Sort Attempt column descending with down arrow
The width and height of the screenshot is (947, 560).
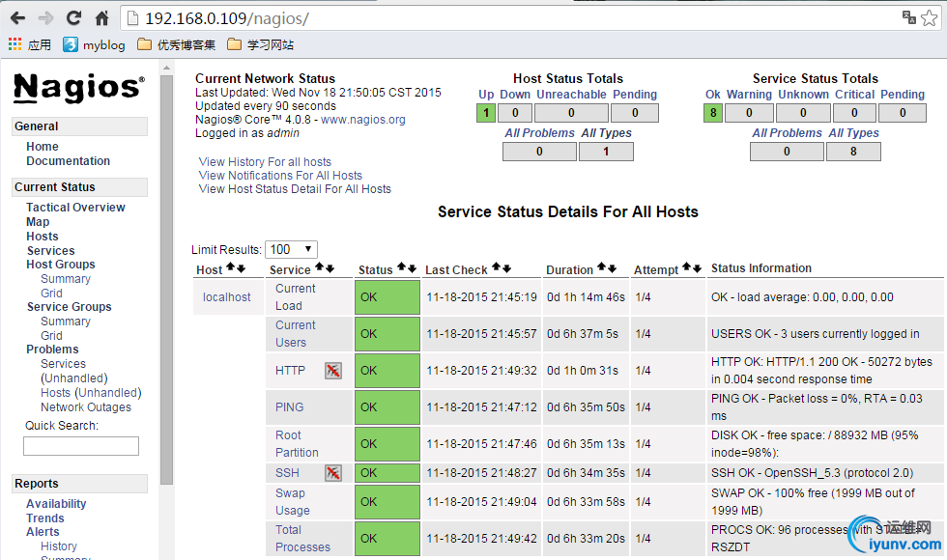(x=697, y=268)
